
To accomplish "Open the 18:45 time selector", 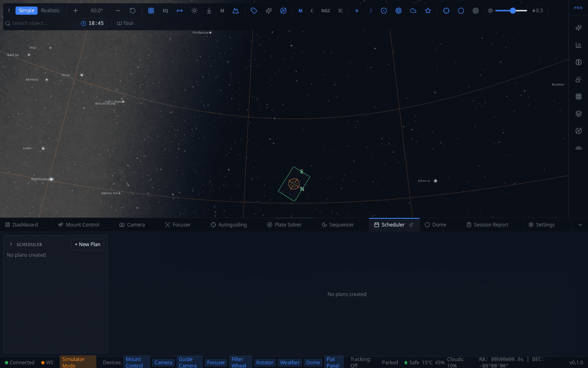I will [x=92, y=23].
